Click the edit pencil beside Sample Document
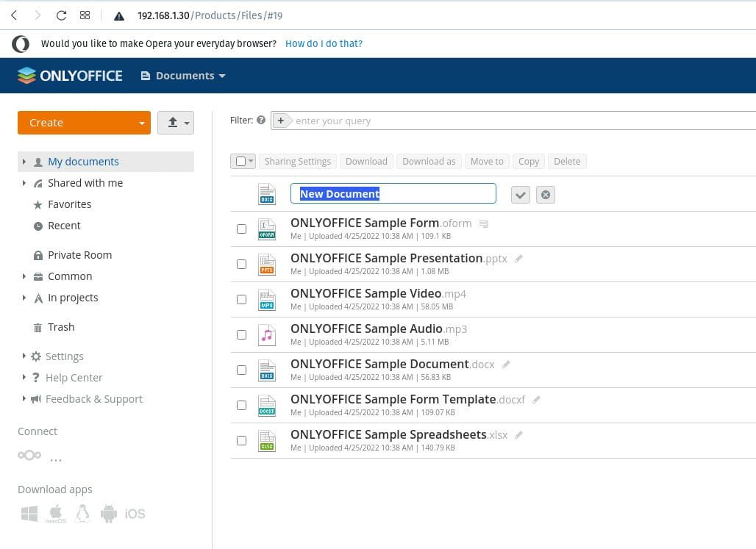The width and height of the screenshot is (756, 549). (506, 364)
